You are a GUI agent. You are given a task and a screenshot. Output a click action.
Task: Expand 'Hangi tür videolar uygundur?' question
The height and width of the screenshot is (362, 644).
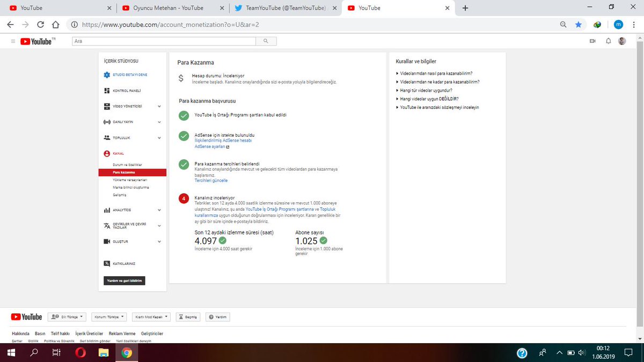[426, 90]
